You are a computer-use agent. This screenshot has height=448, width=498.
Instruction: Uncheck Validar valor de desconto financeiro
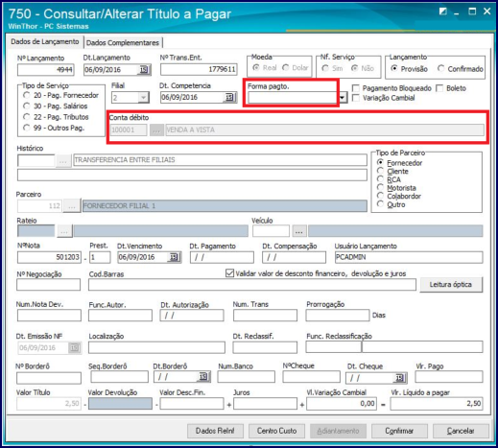[x=229, y=273]
